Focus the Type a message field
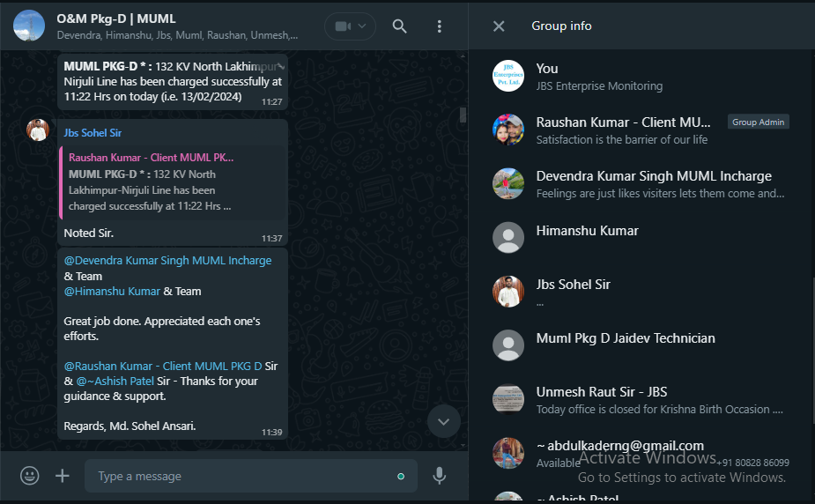Screen dimensions: 815x504 (251, 476)
